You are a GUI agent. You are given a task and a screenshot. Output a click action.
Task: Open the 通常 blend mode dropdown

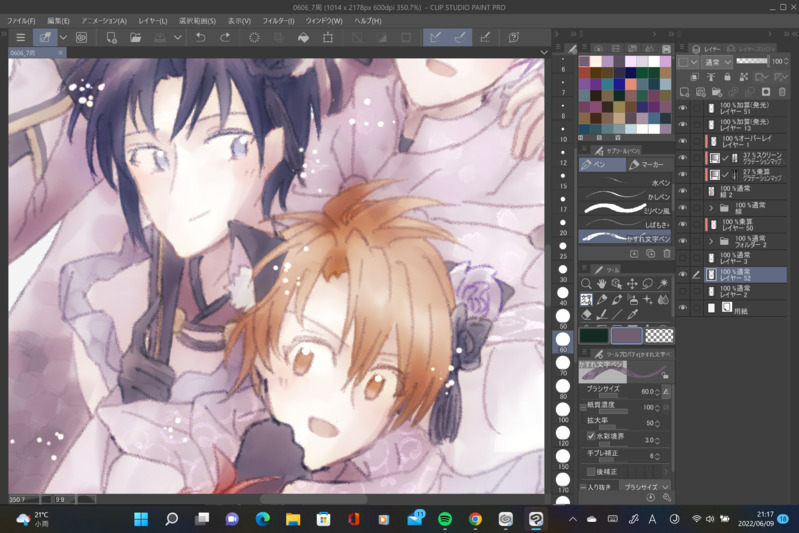[x=717, y=62]
